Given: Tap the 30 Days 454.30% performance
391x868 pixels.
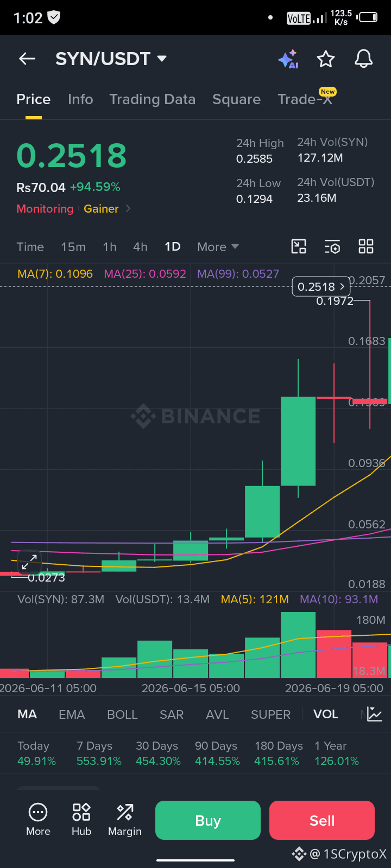Looking at the screenshot, I should click(158, 754).
